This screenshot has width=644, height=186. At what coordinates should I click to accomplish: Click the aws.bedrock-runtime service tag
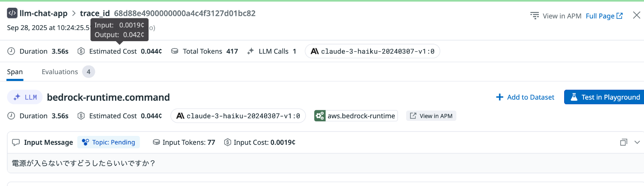(x=355, y=116)
